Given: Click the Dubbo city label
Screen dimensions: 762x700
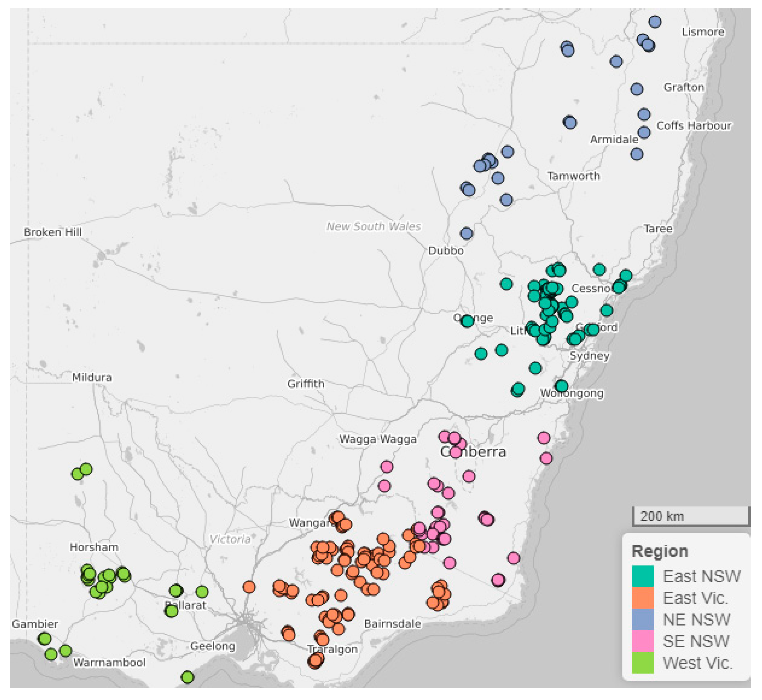Looking at the screenshot, I should [x=446, y=250].
